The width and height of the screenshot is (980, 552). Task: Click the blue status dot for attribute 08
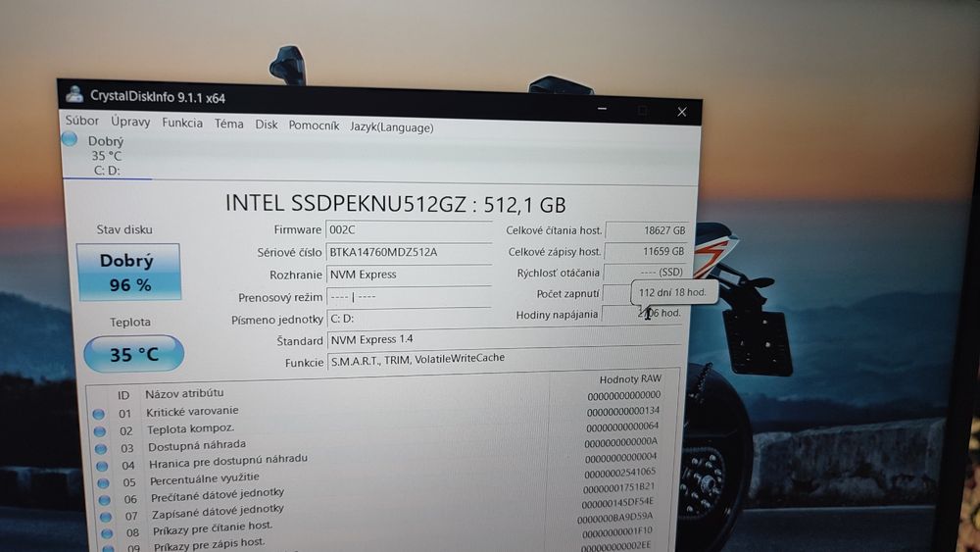pyautogui.click(x=107, y=533)
